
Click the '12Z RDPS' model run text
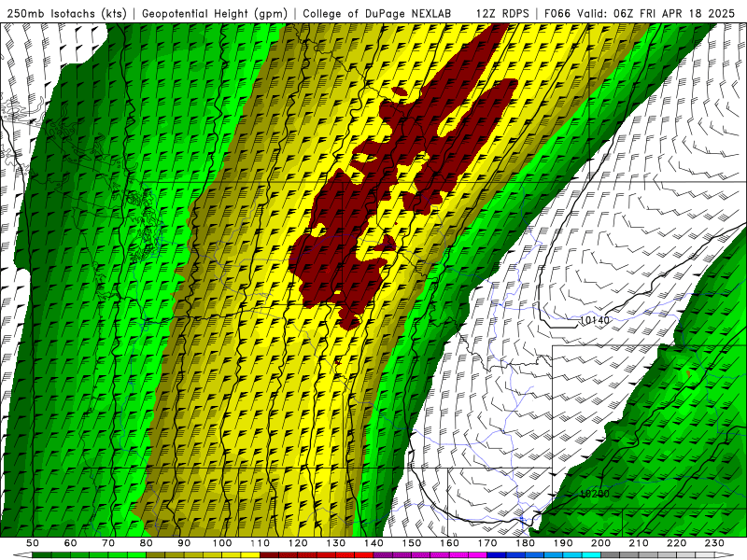502,13
